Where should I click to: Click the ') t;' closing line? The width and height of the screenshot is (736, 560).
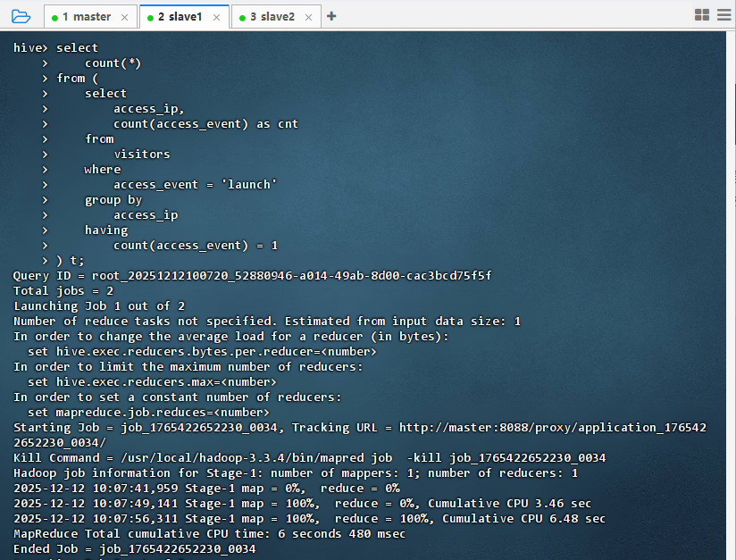coord(70,261)
